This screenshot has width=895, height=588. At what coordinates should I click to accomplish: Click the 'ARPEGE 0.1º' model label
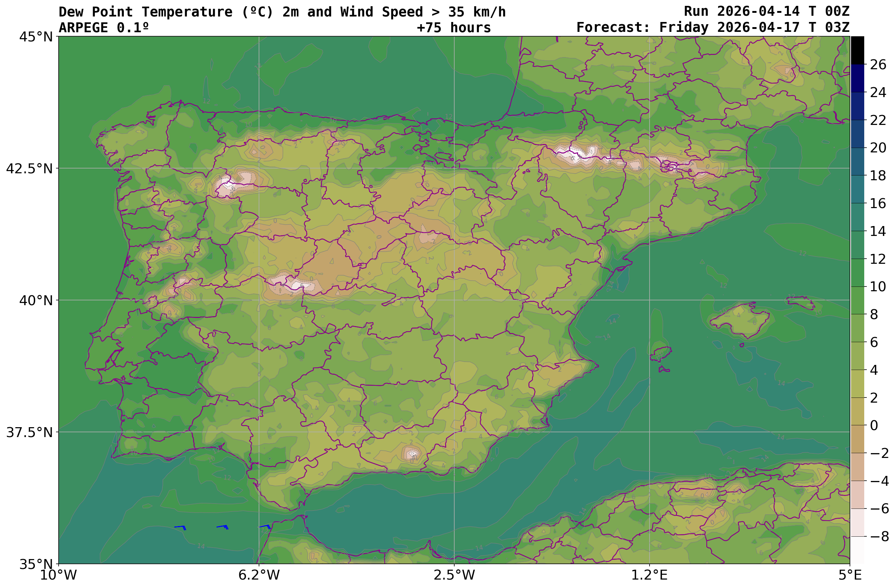[103, 27]
